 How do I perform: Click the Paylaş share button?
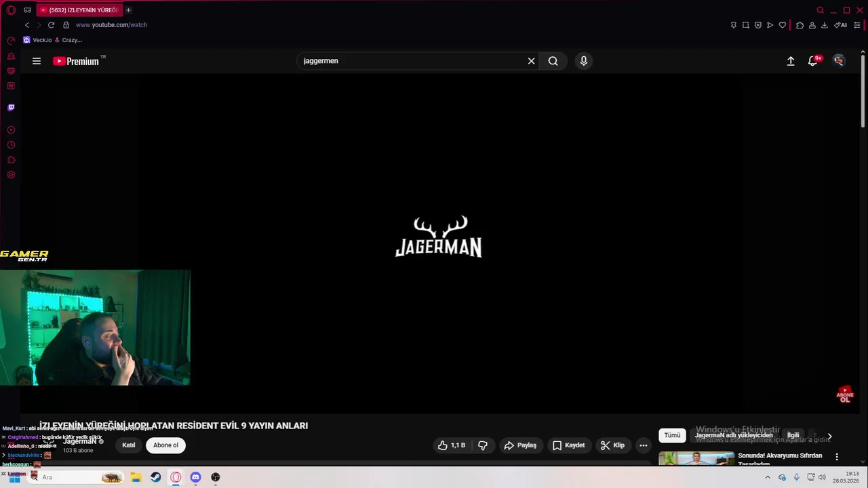point(521,445)
